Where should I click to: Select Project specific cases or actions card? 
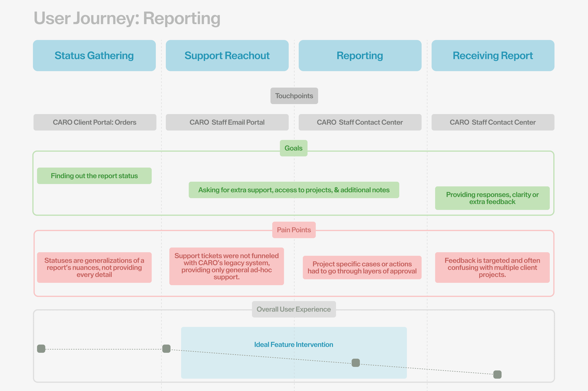[362, 267]
